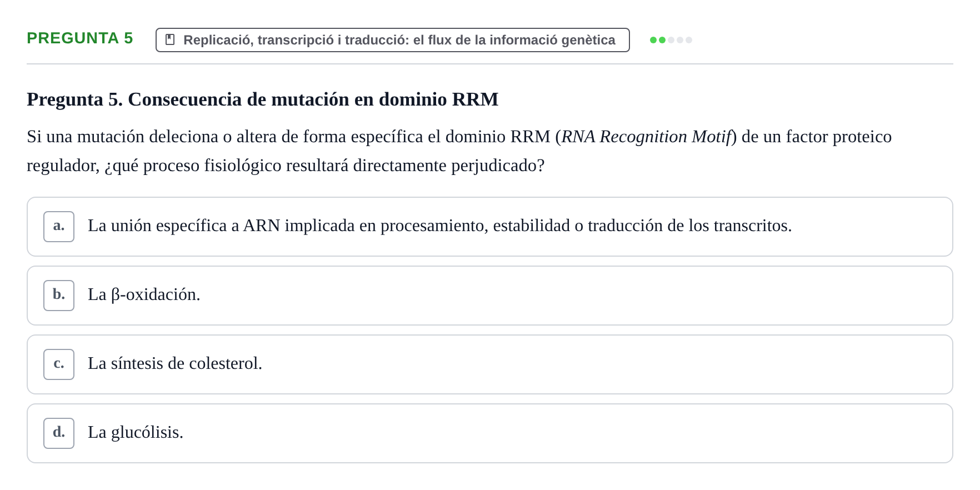Click the book icon in the topic tag
Screen dimensions: 980x490
[170, 40]
